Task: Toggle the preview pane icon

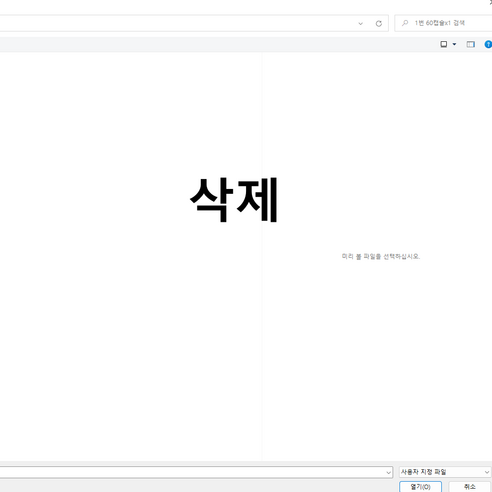Action: tap(470, 44)
